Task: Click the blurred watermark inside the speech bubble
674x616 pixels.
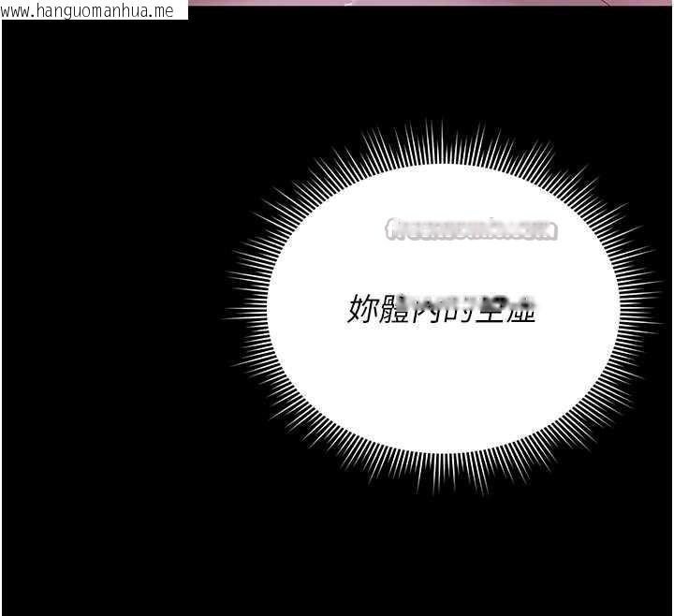Action: [x=471, y=229]
